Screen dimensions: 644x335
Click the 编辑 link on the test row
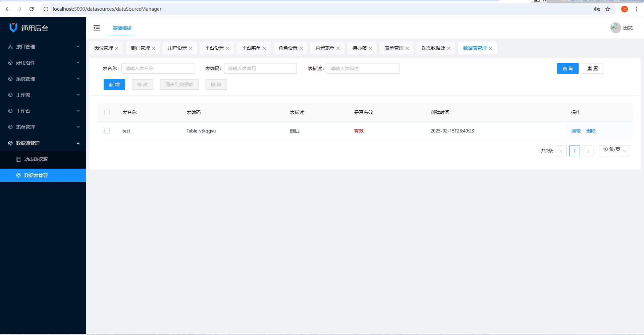[576, 131]
